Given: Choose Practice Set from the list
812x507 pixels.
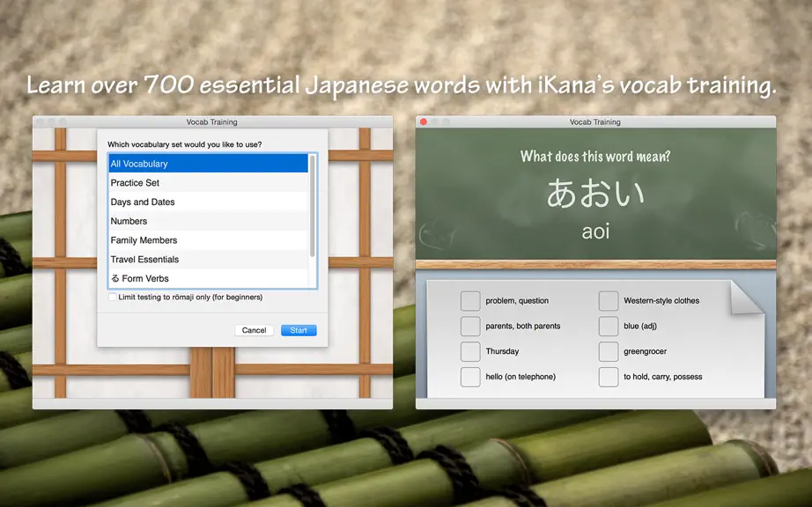Looking at the screenshot, I should pos(208,182).
